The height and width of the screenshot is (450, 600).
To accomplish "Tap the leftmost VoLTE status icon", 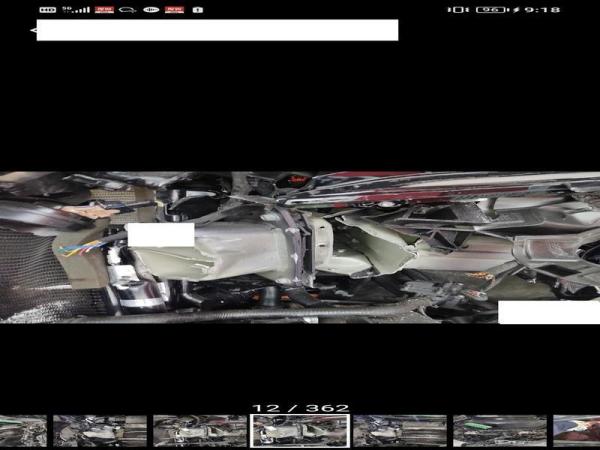I will (x=48, y=9).
